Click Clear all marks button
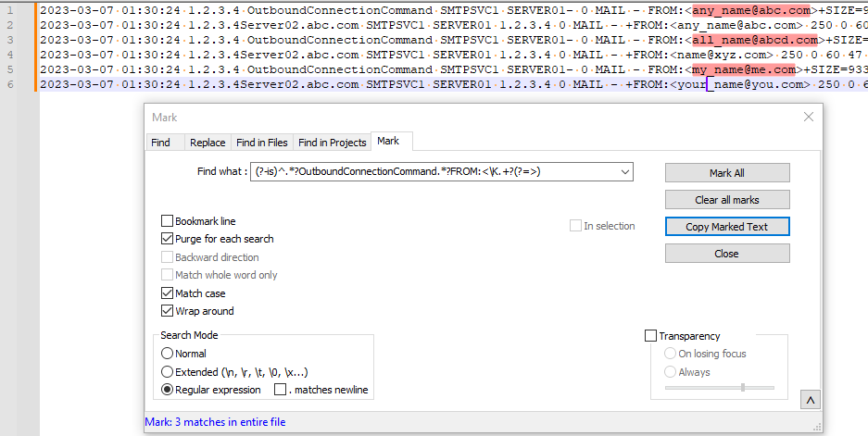This screenshot has height=436, width=868. point(727,200)
